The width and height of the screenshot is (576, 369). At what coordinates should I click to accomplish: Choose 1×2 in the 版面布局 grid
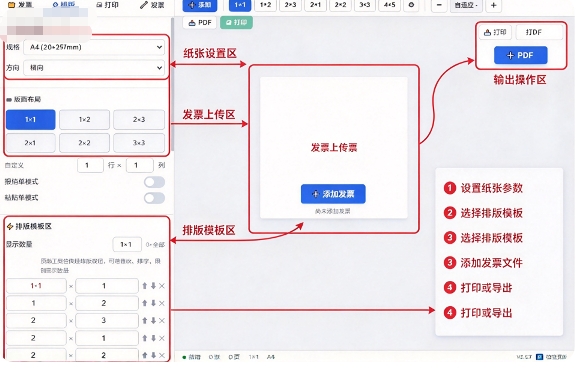click(84, 119)
